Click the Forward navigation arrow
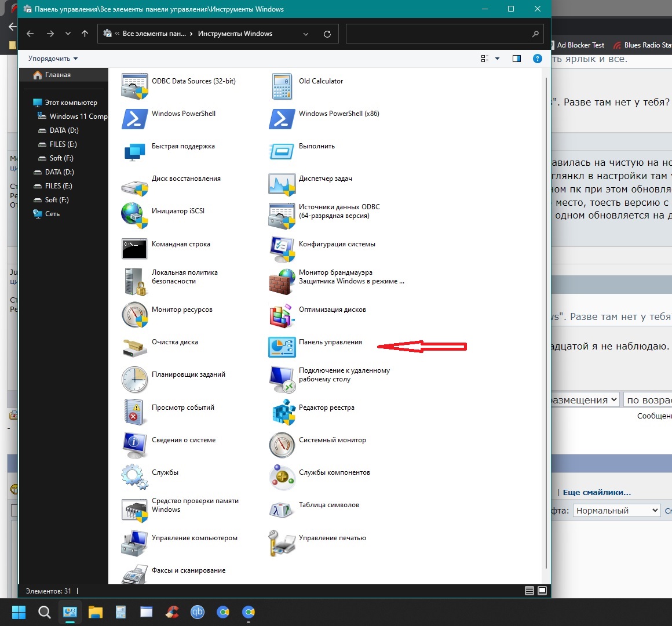The height and width of the screenshot is (626, 672). [x=50, y=34]
